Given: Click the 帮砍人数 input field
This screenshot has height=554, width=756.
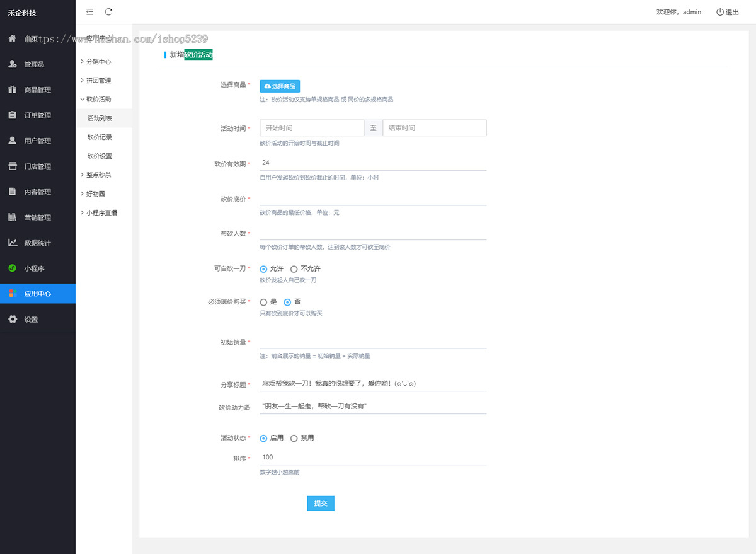Looking at the screenshot, I should [x=373, y=233].
